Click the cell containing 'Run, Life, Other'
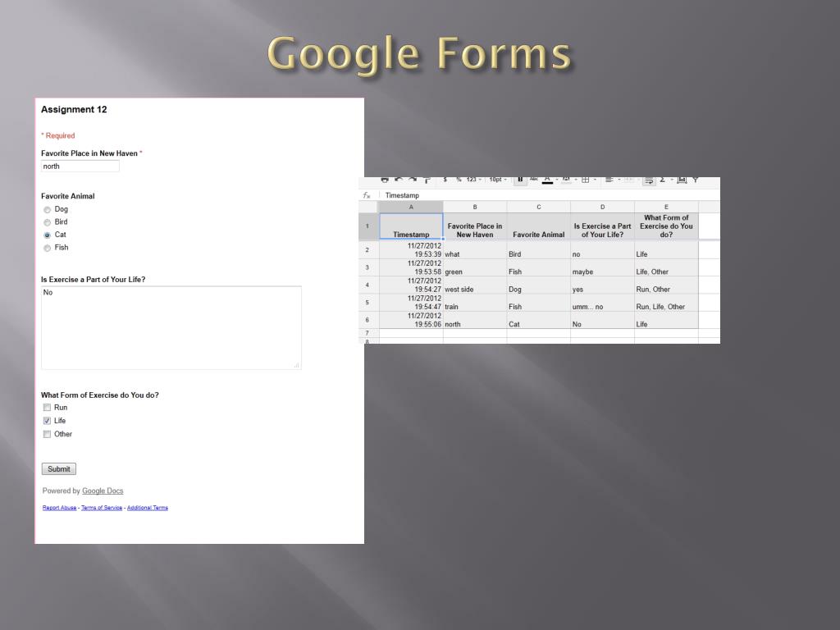Viewport: 840px width, 630px height. coord(666,303)
